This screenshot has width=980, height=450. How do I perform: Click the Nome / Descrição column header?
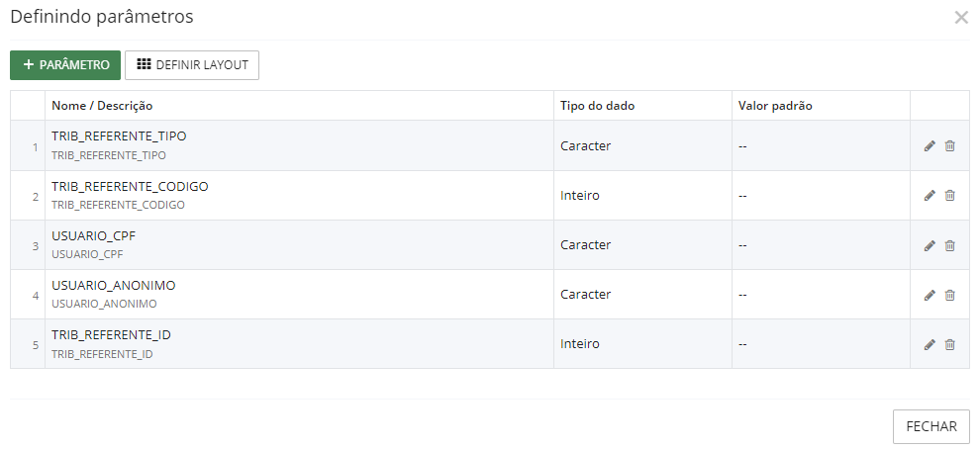(102, 106)
